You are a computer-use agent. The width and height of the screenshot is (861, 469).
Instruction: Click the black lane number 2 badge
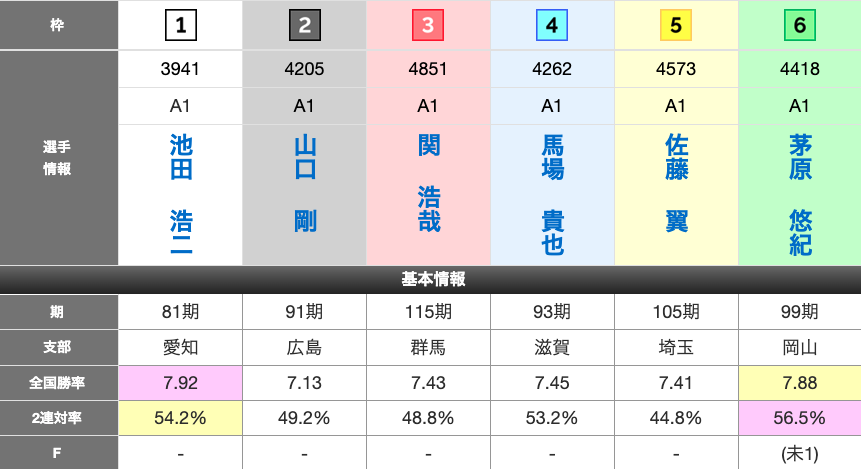coord(304,25)
